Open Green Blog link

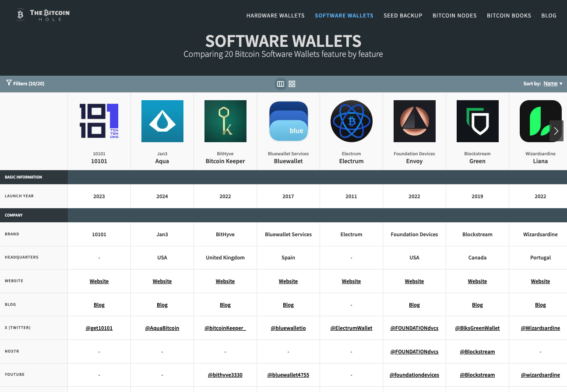[478, 305]
